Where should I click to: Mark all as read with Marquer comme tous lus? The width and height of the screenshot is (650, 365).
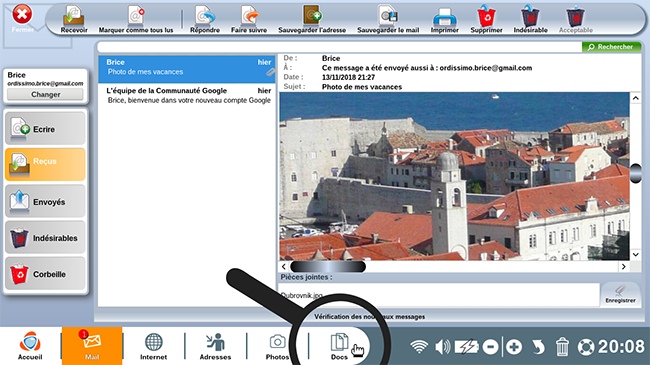point(136,19)
